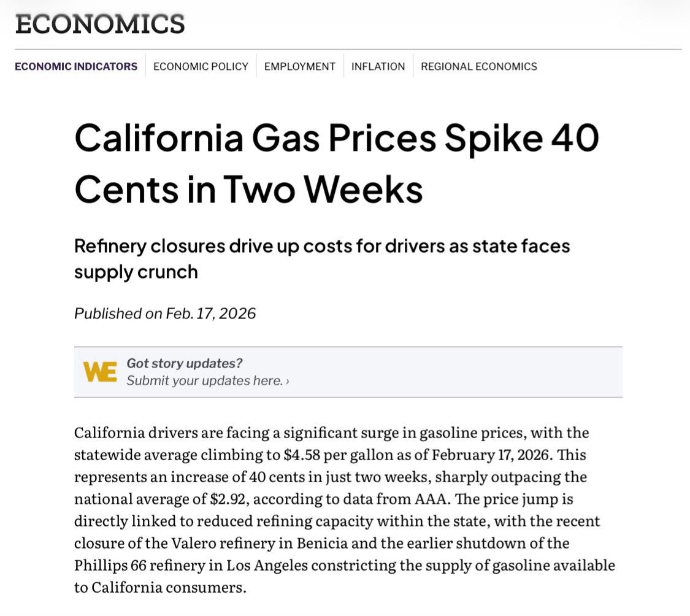Click the yellow WE logo icon
The image size is (690, 616).
click(x=101, y=372)
